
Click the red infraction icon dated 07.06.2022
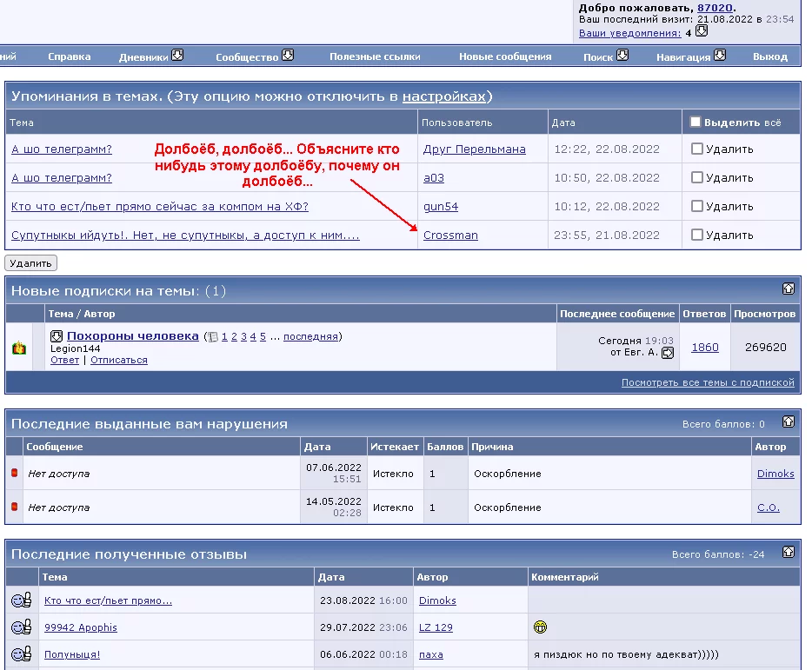pyautogui.click(x=14, y=474)
